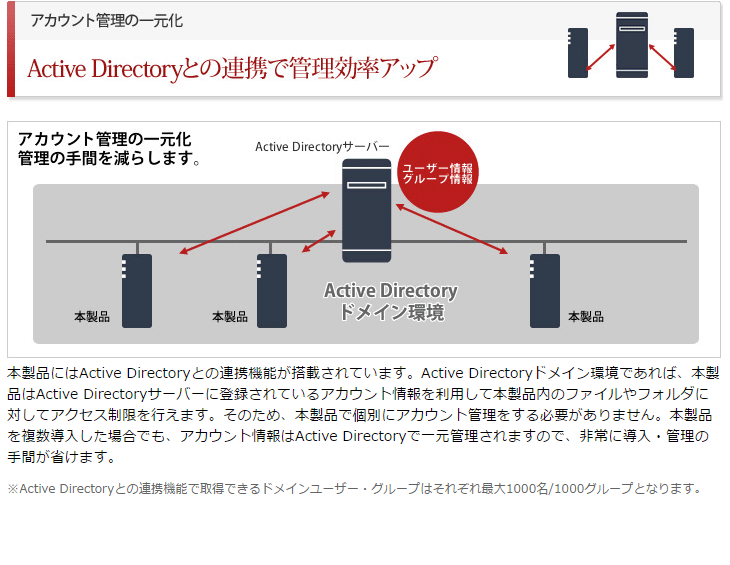Click the Active Directory server tower icon

366,210
